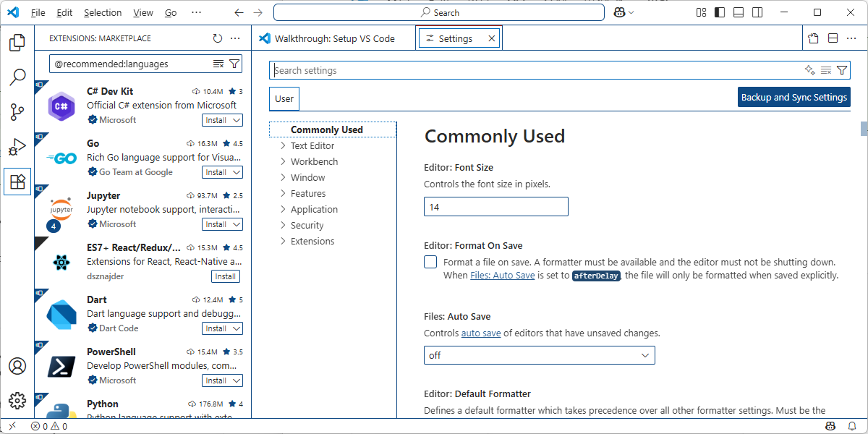Expand the Workbench settings section
The width and height of the screenshot is (868, 434).
pyautogui.click(x=284, y=161)
